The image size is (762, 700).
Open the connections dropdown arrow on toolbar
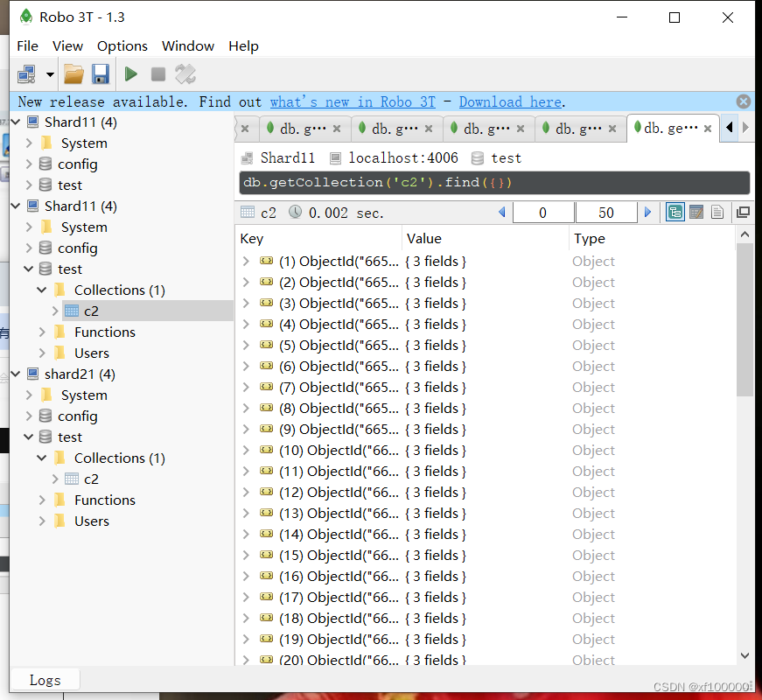pyautogui.click(x=49, y=73)
